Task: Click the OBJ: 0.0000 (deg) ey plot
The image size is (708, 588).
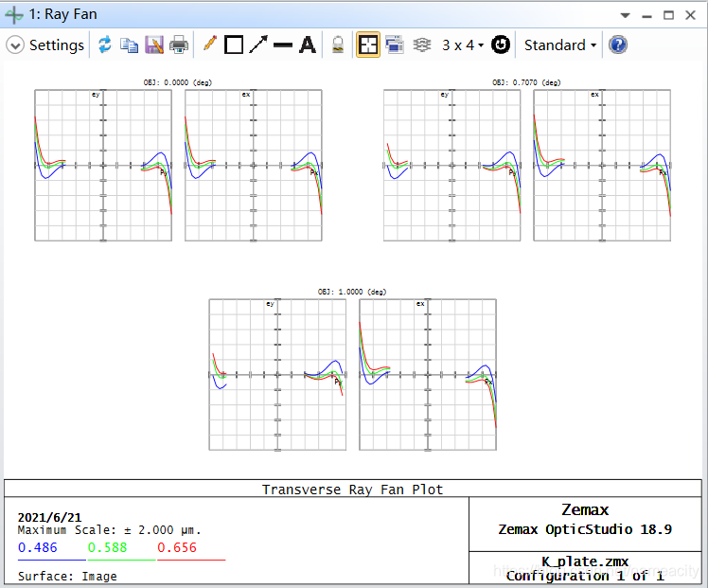Action: pyautogui.click(x=103, y=166)
